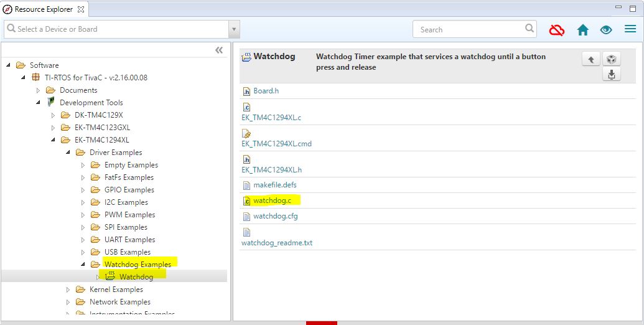The height and width of the screenshot is (325, 644).
Task: Open the watchdog_readme.txt link
Action: [277, 243]
